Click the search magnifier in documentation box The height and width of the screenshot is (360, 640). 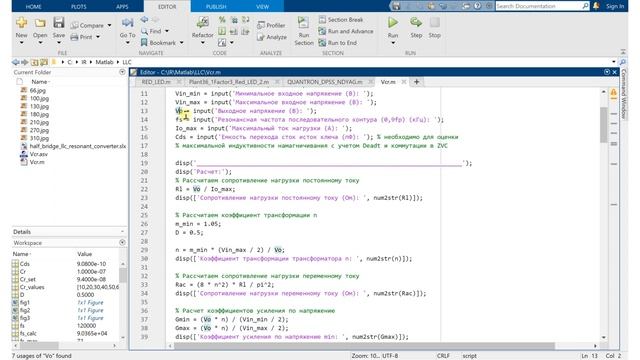[585, 6]
